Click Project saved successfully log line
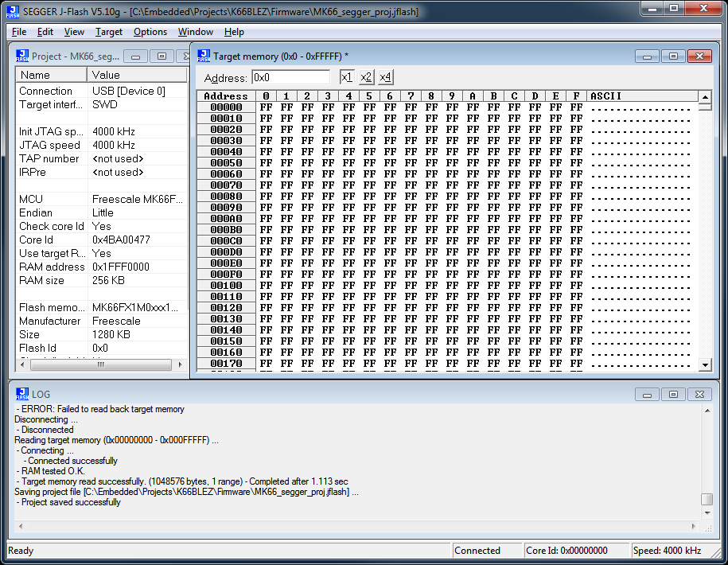Image resolution: width=728 pixels, height=565 pixels. point(68,502)
